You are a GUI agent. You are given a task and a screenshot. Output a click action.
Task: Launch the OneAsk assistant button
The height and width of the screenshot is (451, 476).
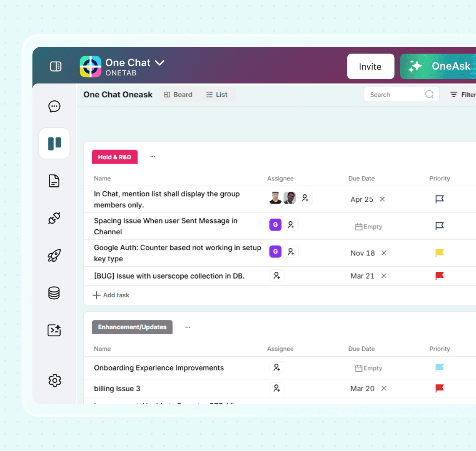pos(438,66)
